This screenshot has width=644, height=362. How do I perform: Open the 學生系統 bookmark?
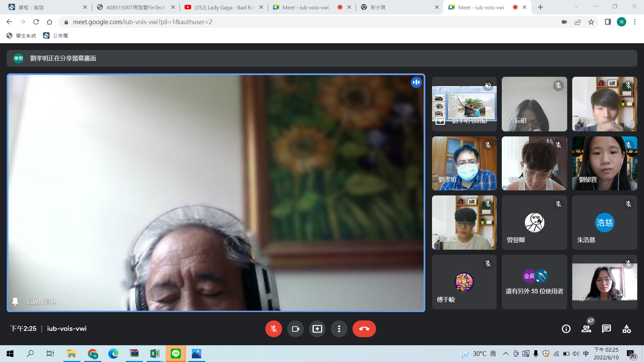pos(21,36)
